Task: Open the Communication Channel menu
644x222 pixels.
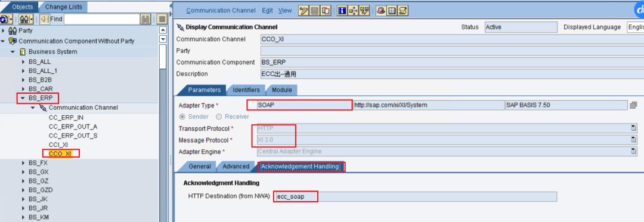Action: 221,11
